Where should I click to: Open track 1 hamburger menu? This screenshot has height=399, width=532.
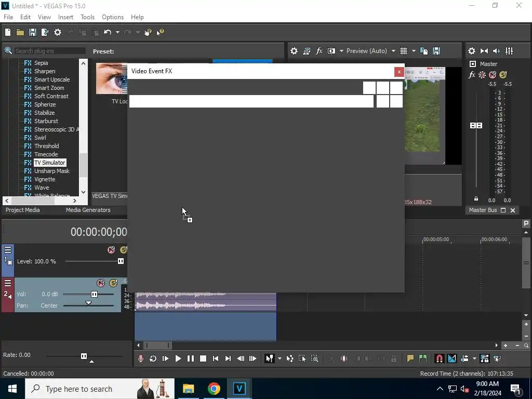(8, 250)
